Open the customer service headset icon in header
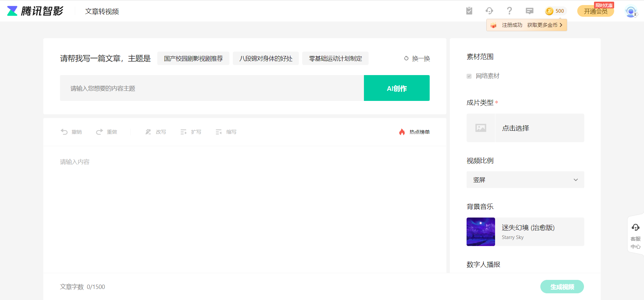Image resolution: width=644 pixels, height=300 pixels. [x=489, y=11]
